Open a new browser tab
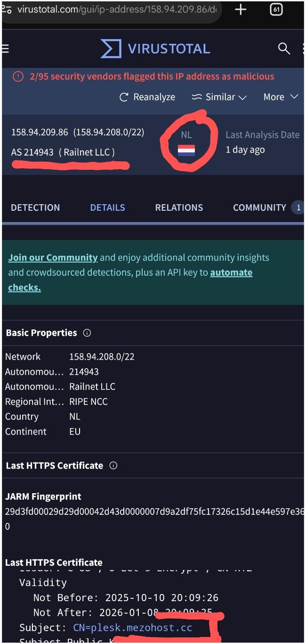This screenshot has height=644, width=306. [x=241, y=9]
